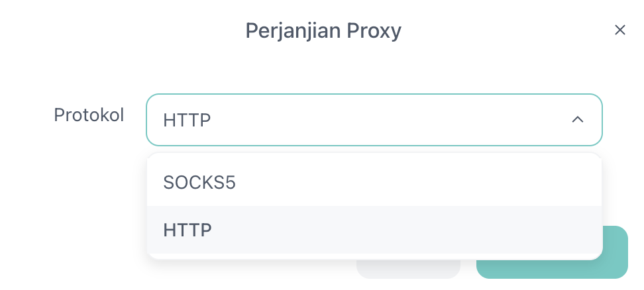Click the highlighted HTTP dropdown row
644x290 pixels.
tap(374, 230)
